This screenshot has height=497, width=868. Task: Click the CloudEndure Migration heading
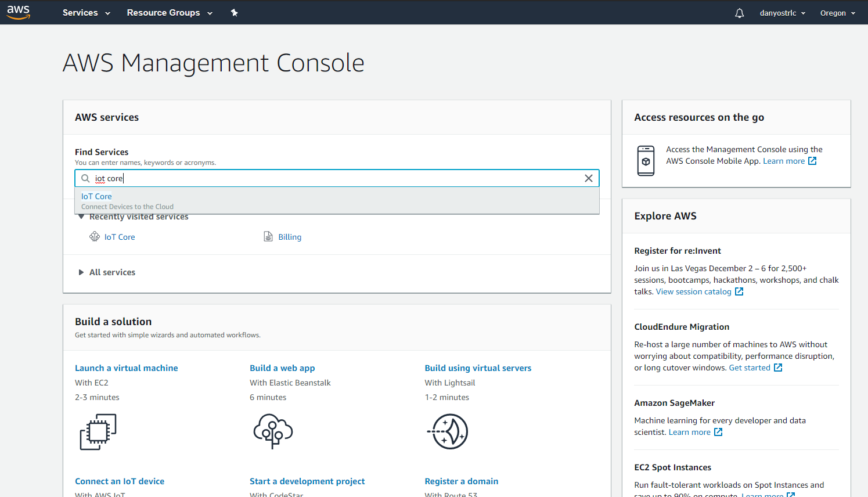tap(682, 327)
